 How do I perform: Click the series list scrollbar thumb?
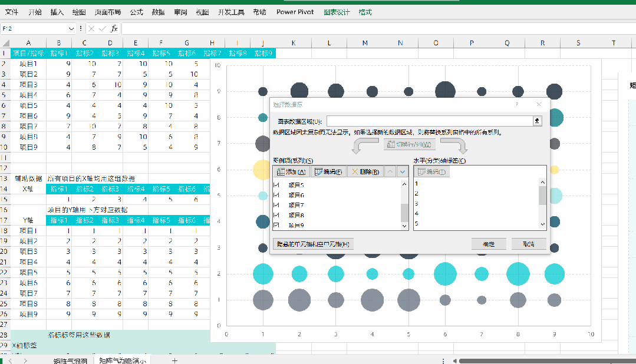pos(404,212)
